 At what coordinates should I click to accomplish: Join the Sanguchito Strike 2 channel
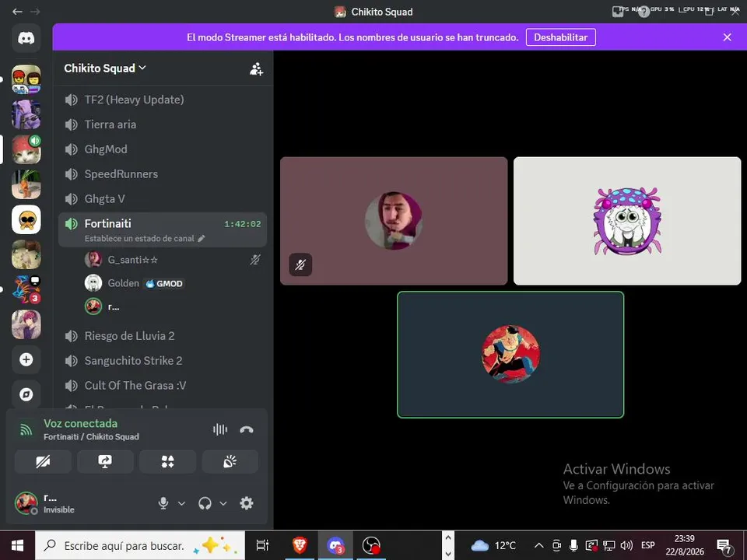pos(163,360)
